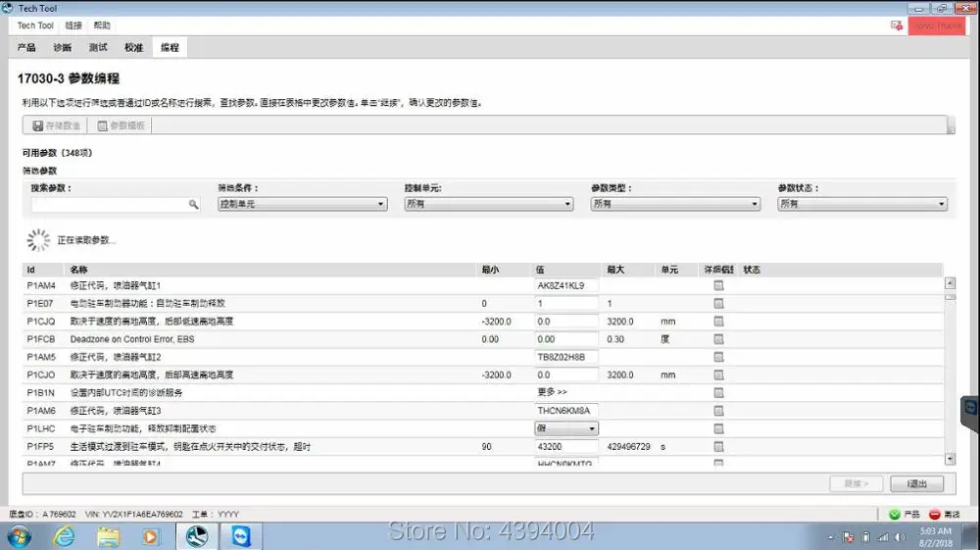Image resolution: width=980 pixels, height=550 pixels.
Task: Open the 帮助 menu
Action: [102, 25]
